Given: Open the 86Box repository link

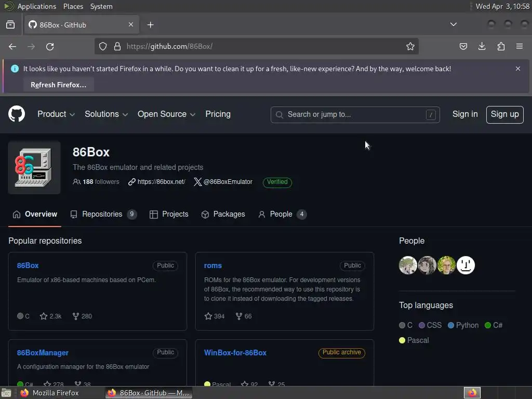Looking at the screenshot, I should [28, 265].
